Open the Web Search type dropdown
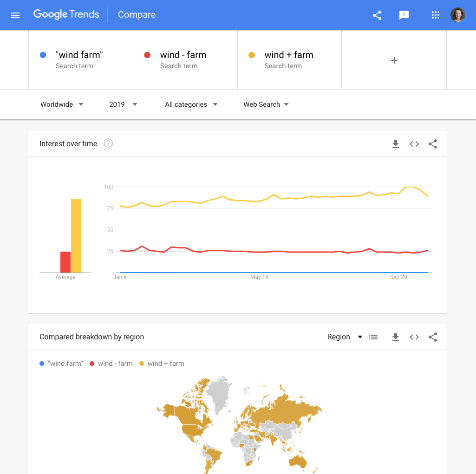The width and height of the screenshot is (476, 474). (x=266, y=104)
